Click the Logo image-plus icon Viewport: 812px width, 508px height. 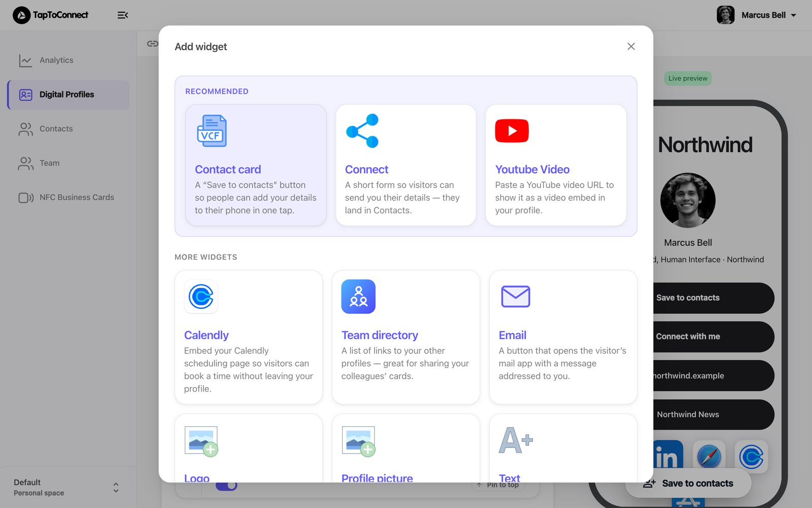click(x=201, y=441)
